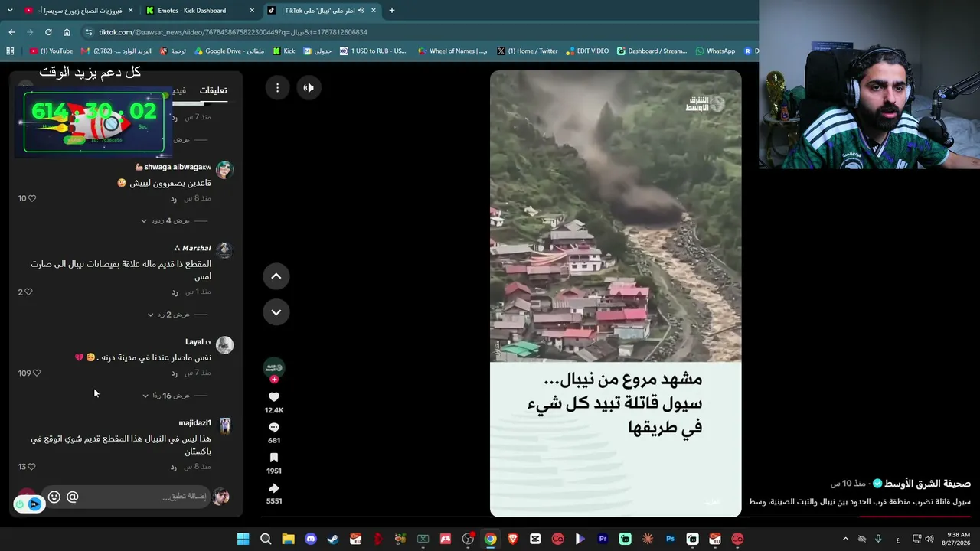Image resolution: width=980 pixels, height=551 pixels.
Task: Reply to majidazi1's comment
Action: click(x=174, y=467)
